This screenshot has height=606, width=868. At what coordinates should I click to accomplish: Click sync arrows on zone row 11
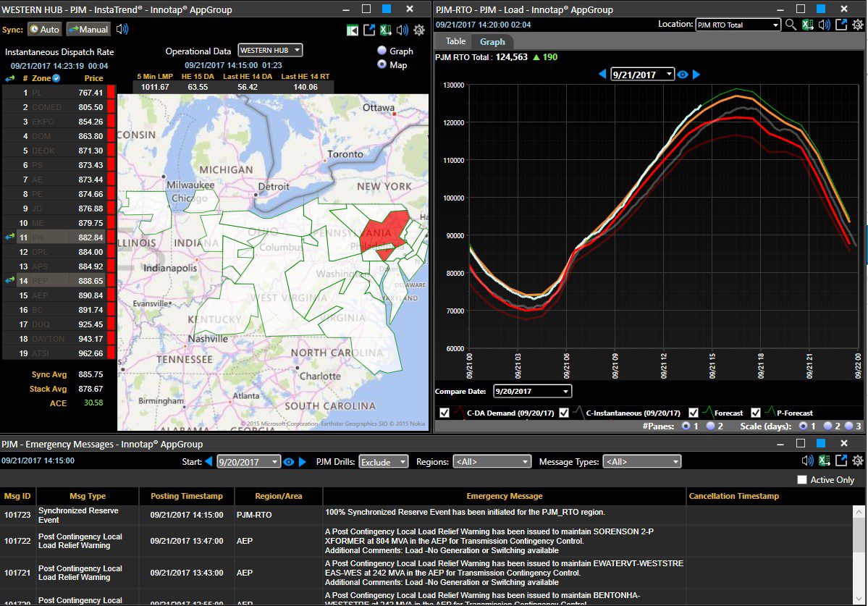click(x=10, y=237)
